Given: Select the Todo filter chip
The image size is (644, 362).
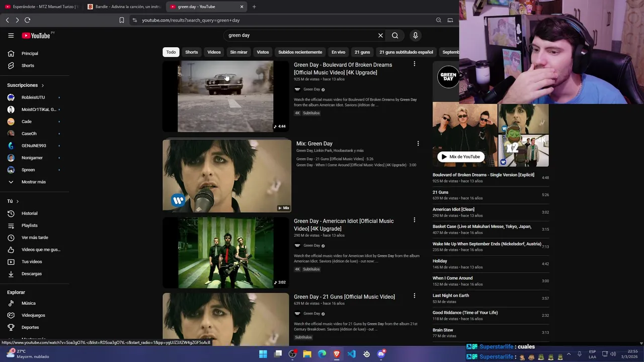Looking at the screenshot, I should [x=171, y=52].
